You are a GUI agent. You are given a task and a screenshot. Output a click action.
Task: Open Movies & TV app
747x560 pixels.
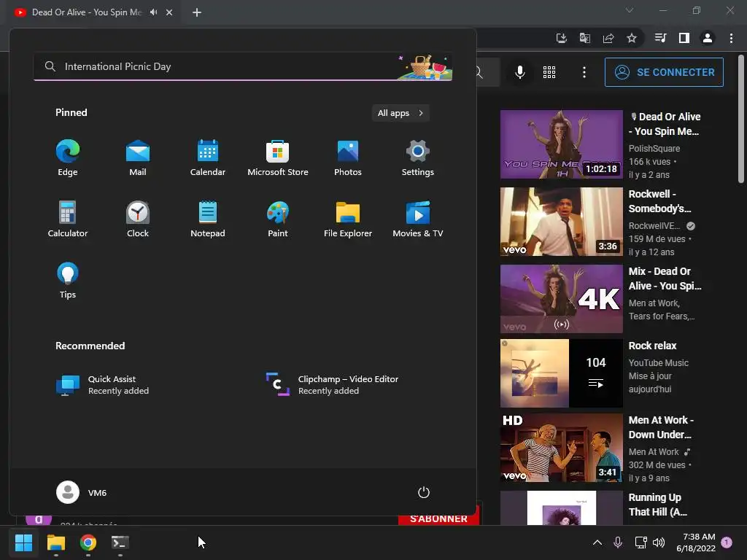click(x=418, y=219)
